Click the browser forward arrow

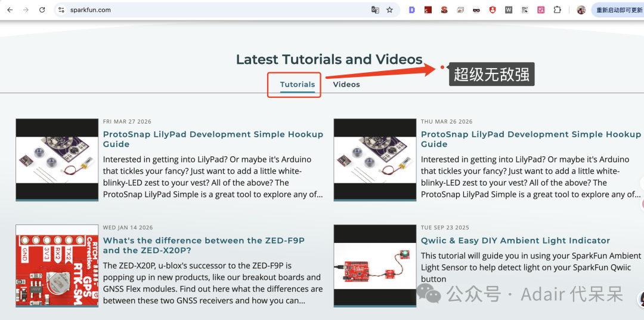click(x=26, y=10)
